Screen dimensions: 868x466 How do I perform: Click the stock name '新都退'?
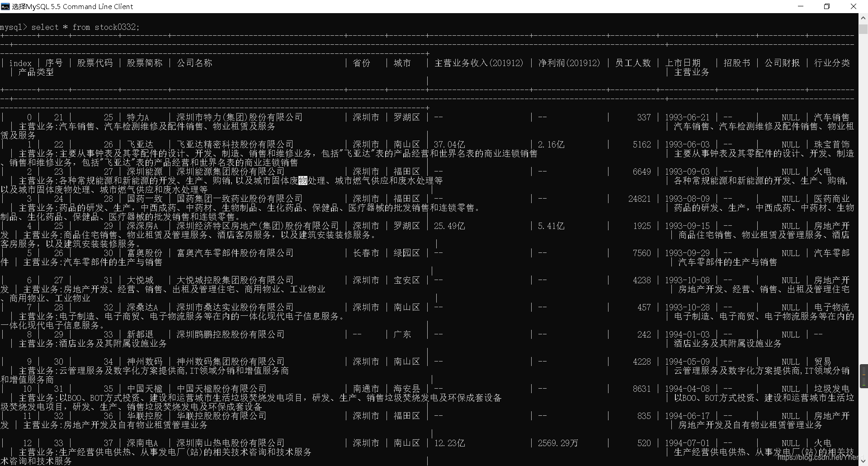140,334
